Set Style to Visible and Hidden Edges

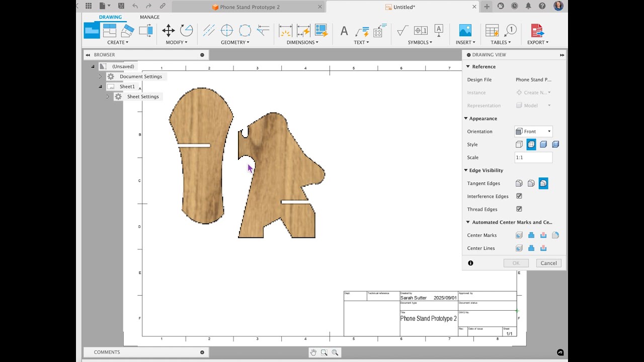pyautogui.click(x=531, y=144)
